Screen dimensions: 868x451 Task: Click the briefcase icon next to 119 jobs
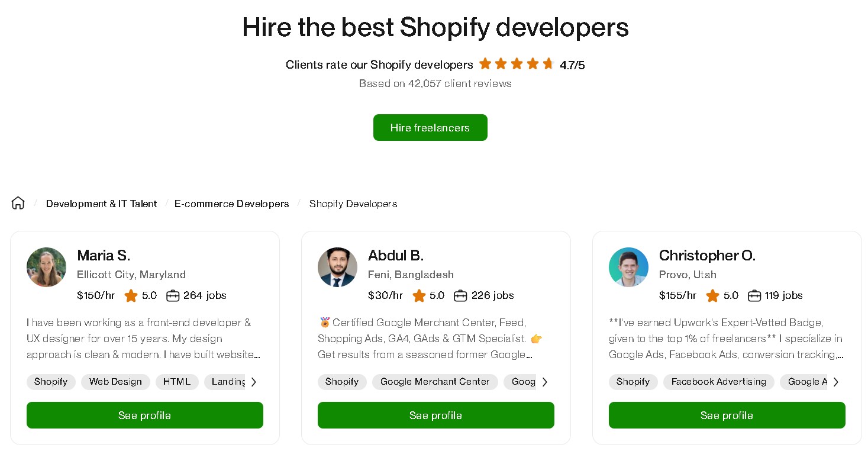click(754, 295)
